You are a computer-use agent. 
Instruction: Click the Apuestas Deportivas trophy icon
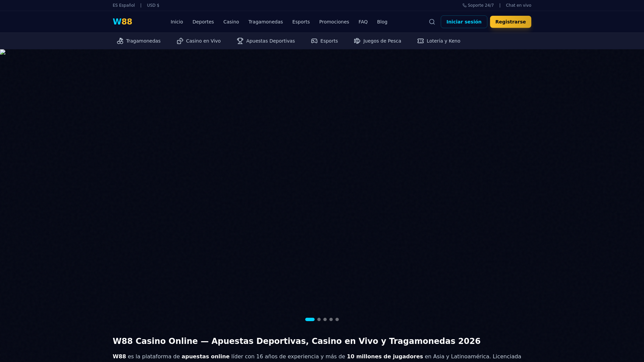(x=240, y=41)
